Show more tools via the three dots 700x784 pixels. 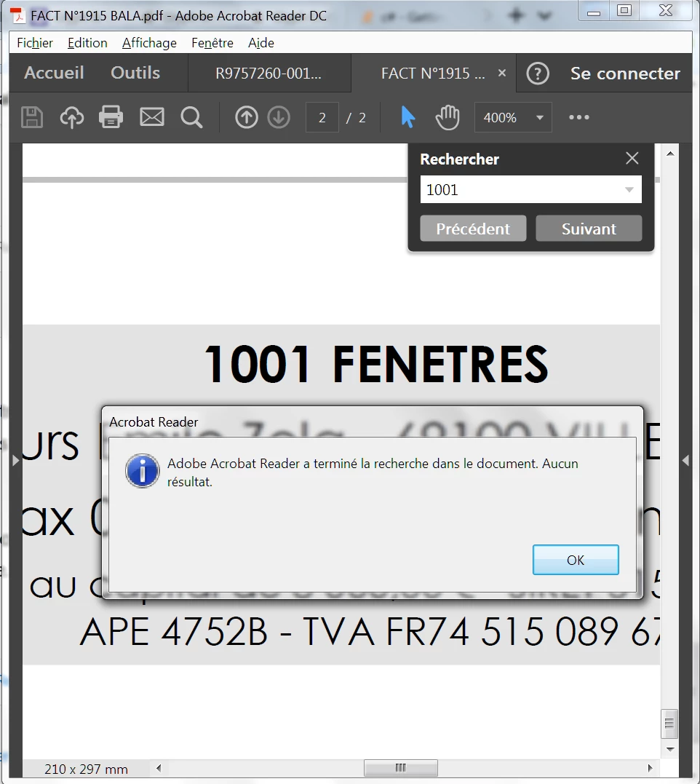pyautogui.click(x=579, y=117)
